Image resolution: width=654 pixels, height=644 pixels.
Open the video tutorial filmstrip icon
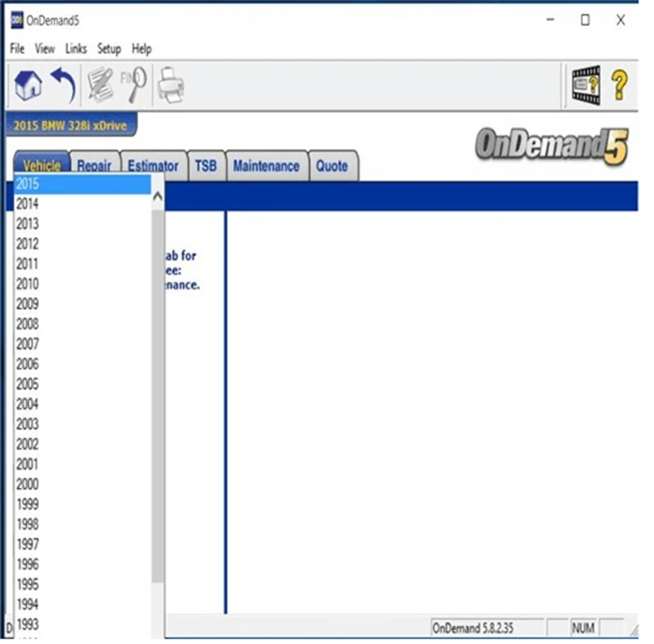pyautogui.click(x=586, y=85)
